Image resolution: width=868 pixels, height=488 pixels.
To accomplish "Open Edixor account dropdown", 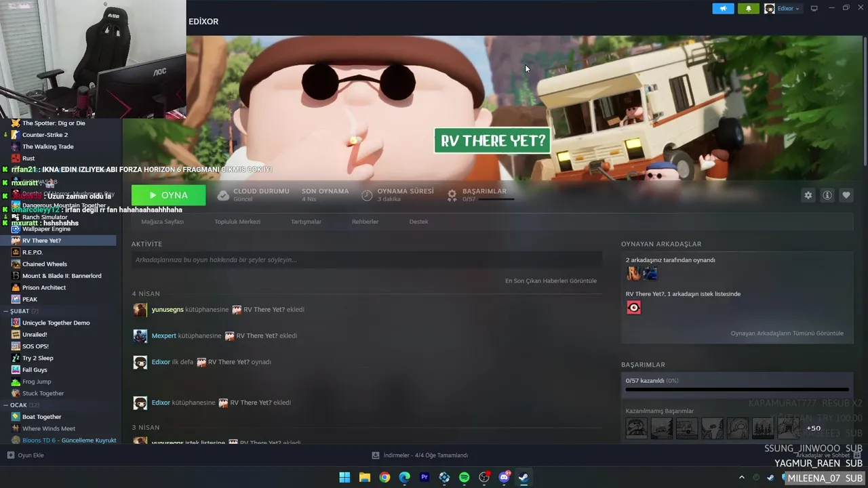I will 782,9.
